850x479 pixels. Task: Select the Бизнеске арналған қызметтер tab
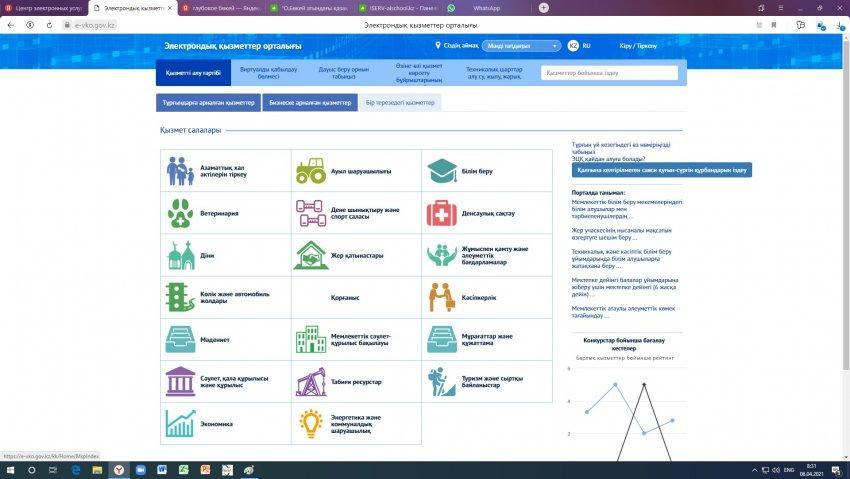coord(310,102)
